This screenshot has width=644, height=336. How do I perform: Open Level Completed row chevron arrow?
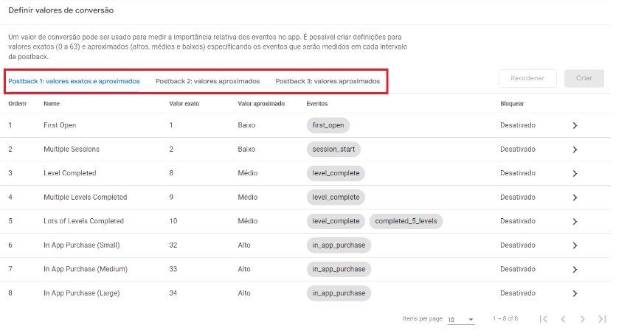coord(575,174)
